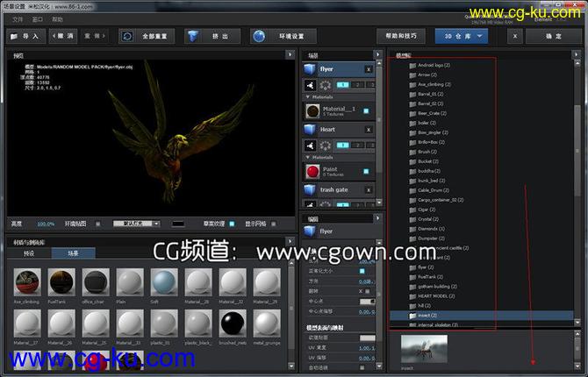This screenshot has height=377, width=588.
Task: Expand the model browser panel options arrow
Action: click(x=577, y=54)
